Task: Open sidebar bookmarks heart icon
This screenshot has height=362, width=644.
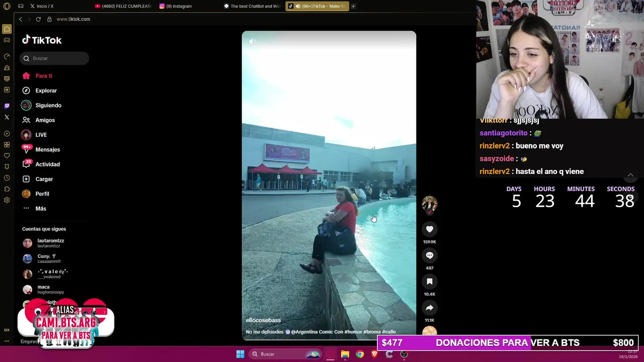Action: coord(7,156)
